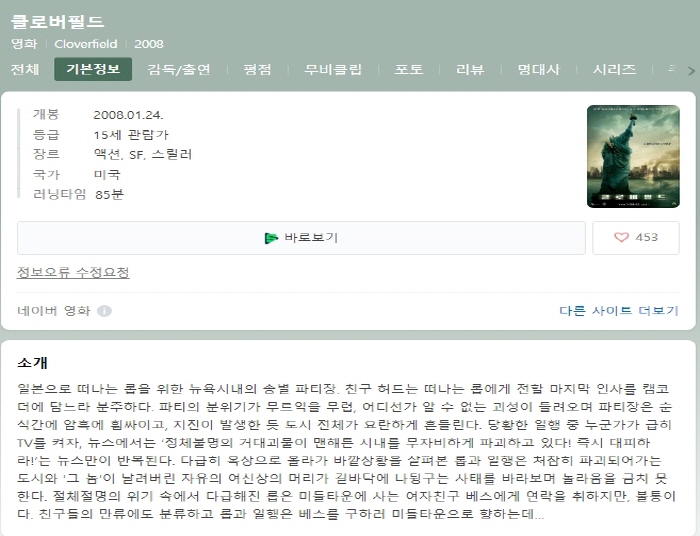
Task: Switch to the 전체 tab
Action: pyautogui.click(x=25, y=70)
